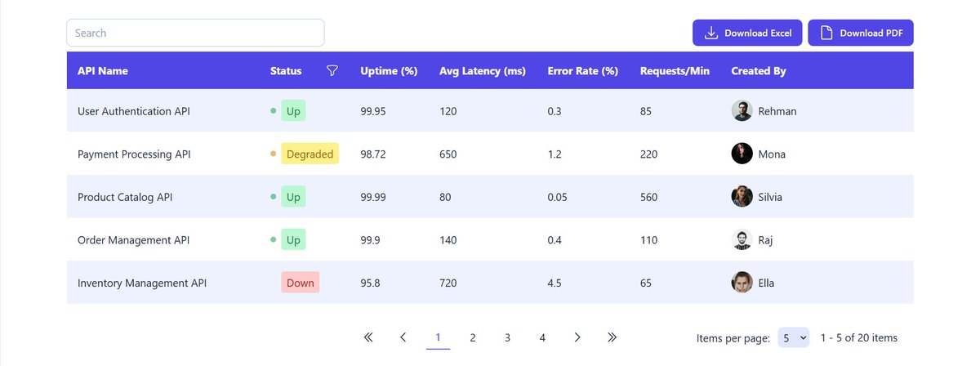Click creator name Rehman
Image resolution: width=980 pixels, height=366 pixels.
(x=777, y=111)
